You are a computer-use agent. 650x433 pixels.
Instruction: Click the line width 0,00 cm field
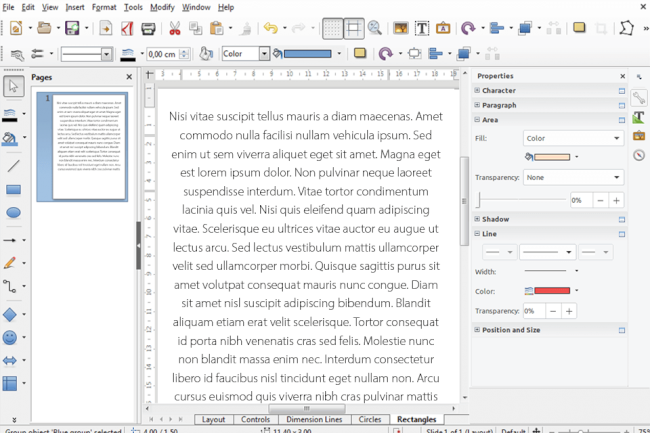pyautogui.click(x=163, y=54)
